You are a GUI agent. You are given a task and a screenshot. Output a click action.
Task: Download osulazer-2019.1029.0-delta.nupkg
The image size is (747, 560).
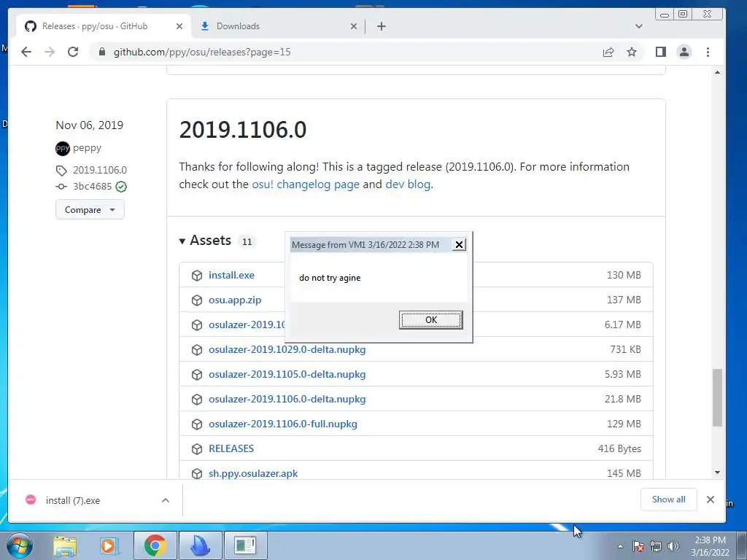pos(287,349)
